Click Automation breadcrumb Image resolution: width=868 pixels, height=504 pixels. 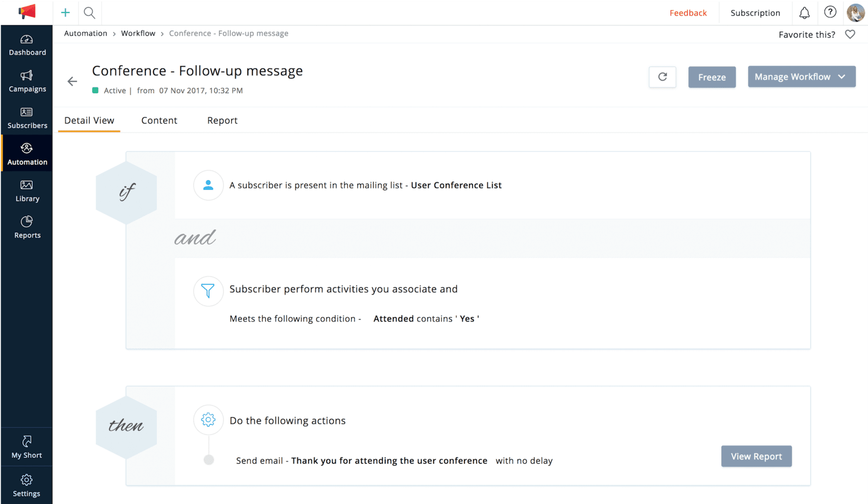(86, 33)
